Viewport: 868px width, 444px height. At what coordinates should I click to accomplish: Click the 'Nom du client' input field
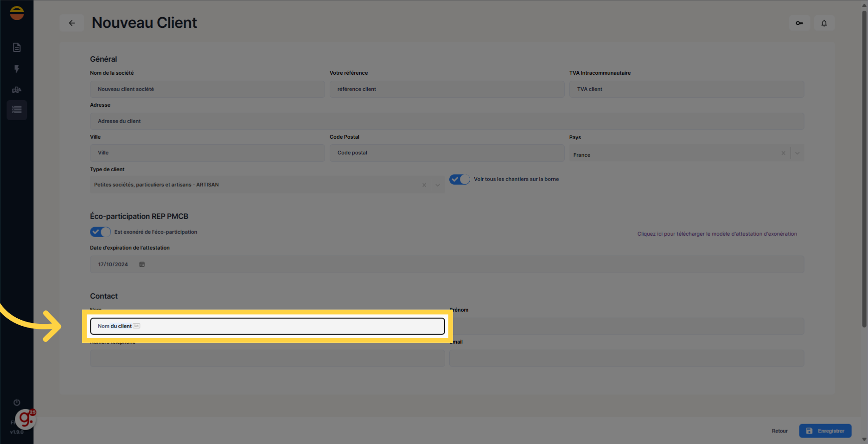pyautogui.click(x=267, y=326)
